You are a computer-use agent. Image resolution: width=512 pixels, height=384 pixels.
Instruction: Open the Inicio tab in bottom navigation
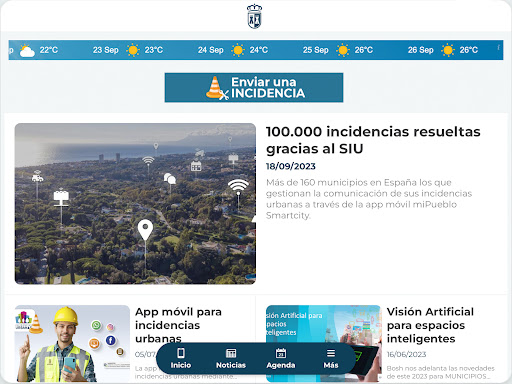click(x=181, y=358)
